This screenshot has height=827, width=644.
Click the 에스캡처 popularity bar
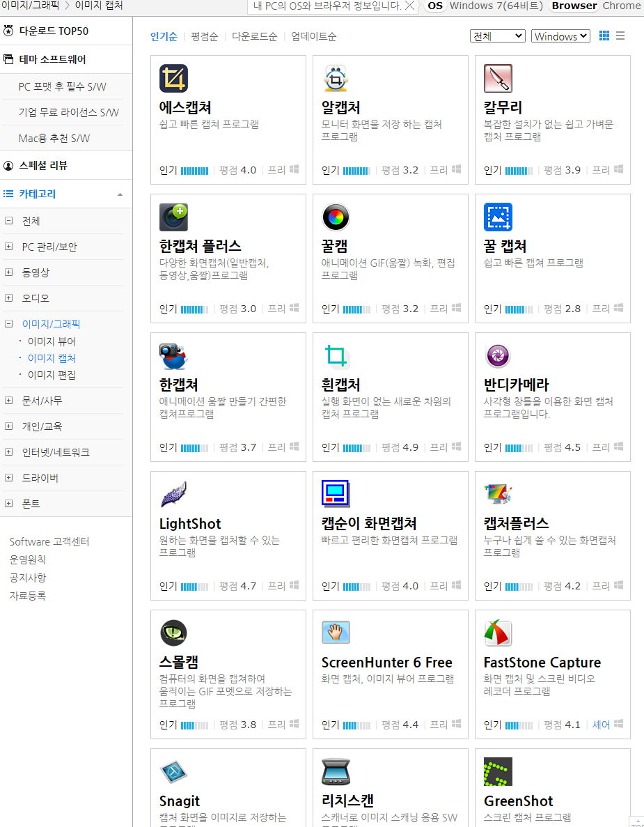coord(194,171)
